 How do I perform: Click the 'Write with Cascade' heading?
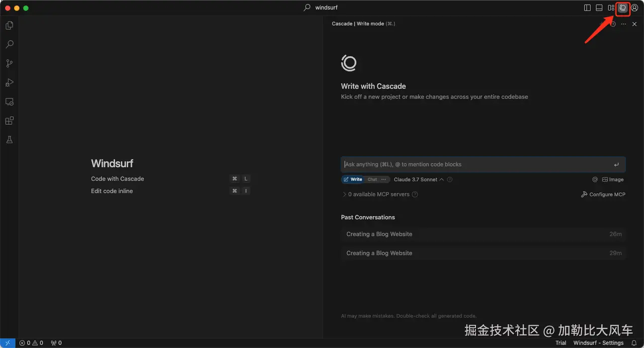coord(373,86)
